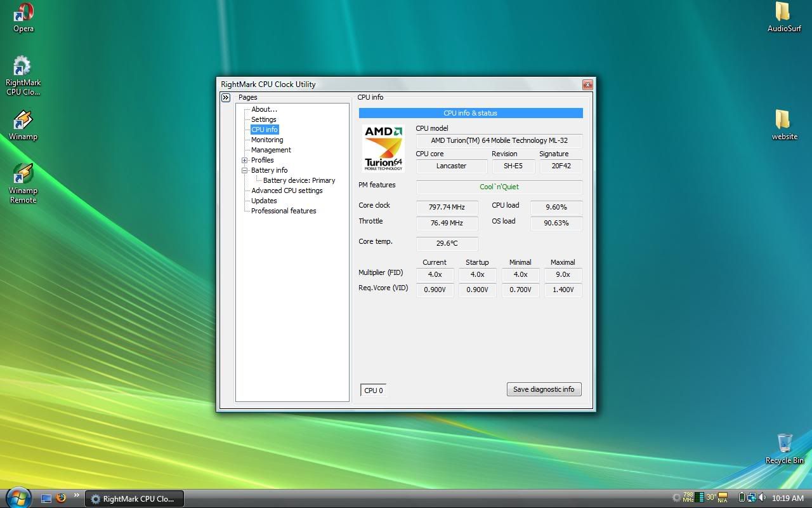Image resolution: width=812 pixels, height=508 pixels.
Task: Click the CPU load bars tray icon
Action: [x=700, y=498]
